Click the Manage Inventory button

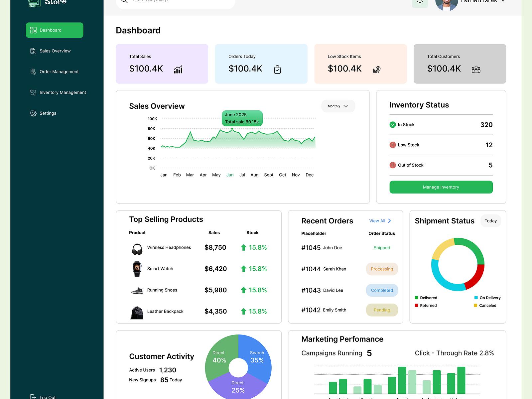[x=441, y=187]
